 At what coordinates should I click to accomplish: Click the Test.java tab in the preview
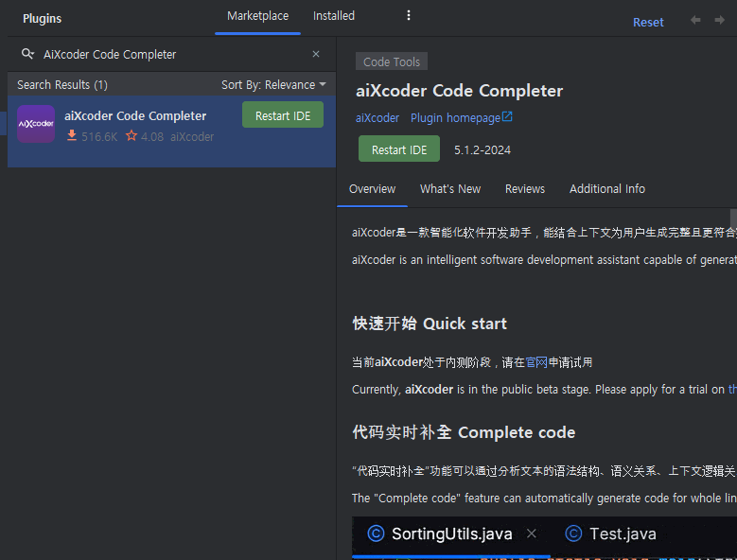point(610,534)
